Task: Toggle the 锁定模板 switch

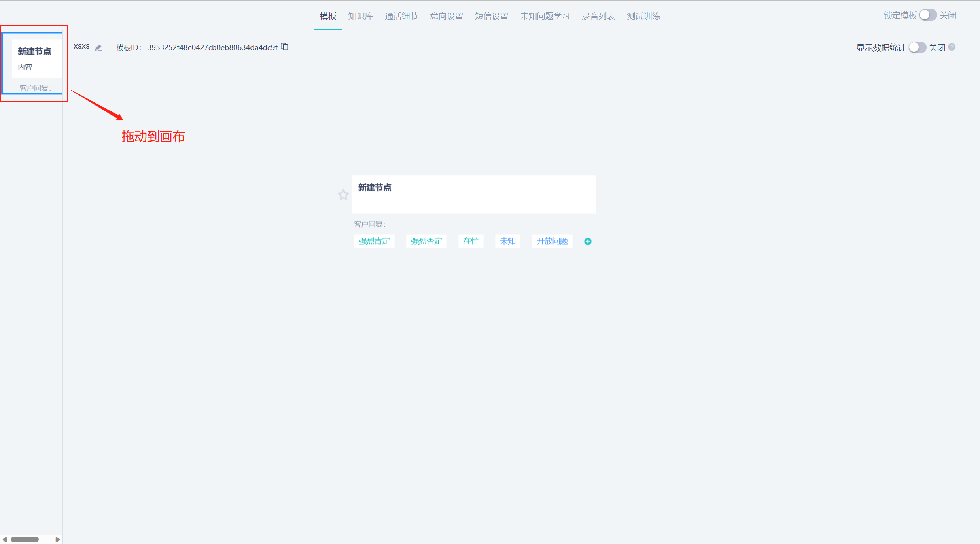Action: 928,15
